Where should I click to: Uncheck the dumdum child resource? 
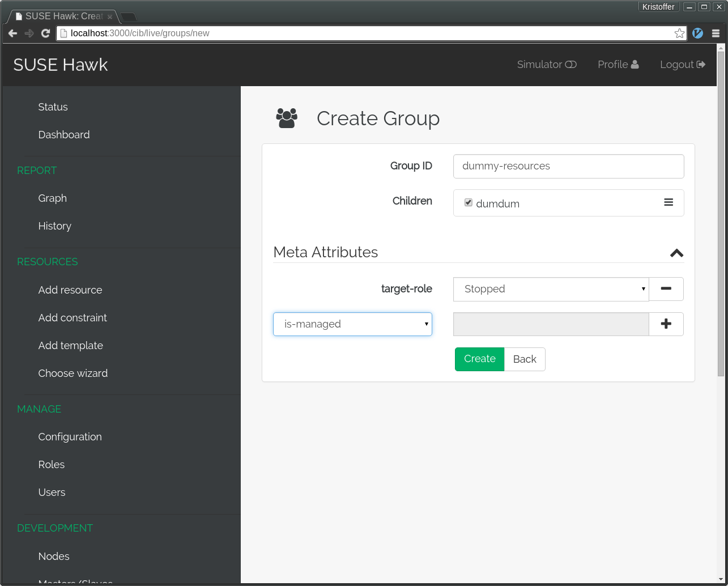coord(468,202)
